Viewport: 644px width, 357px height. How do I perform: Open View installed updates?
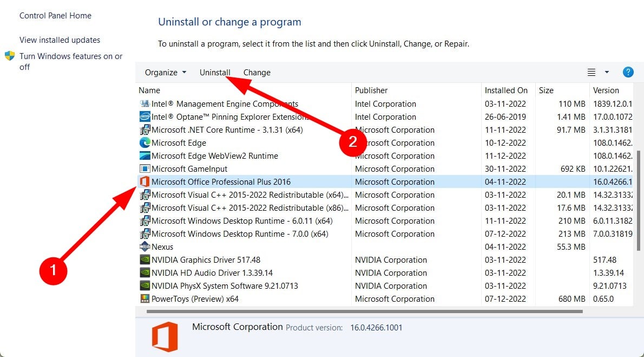tap(60, 40)
